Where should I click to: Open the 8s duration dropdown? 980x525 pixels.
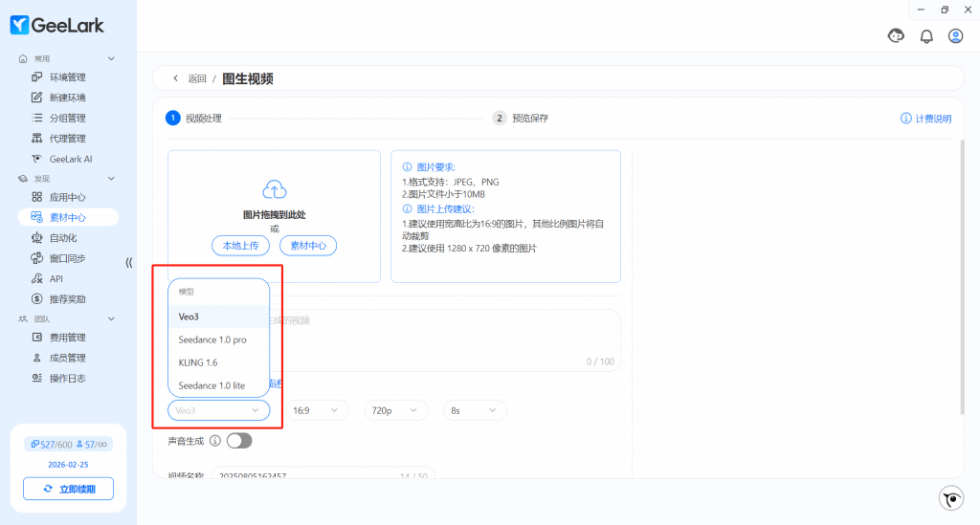coord(475,410)
